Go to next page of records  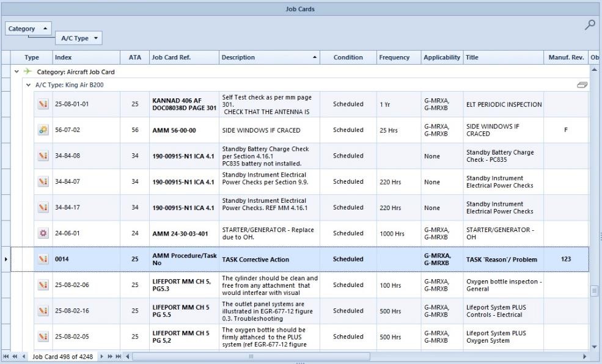tap(110, 356)
